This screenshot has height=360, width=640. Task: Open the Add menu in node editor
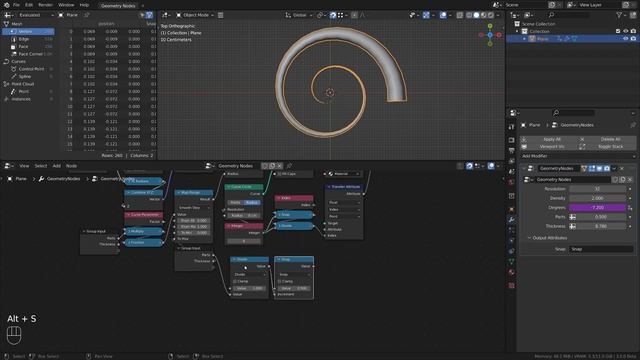click(x=56, y=166)
